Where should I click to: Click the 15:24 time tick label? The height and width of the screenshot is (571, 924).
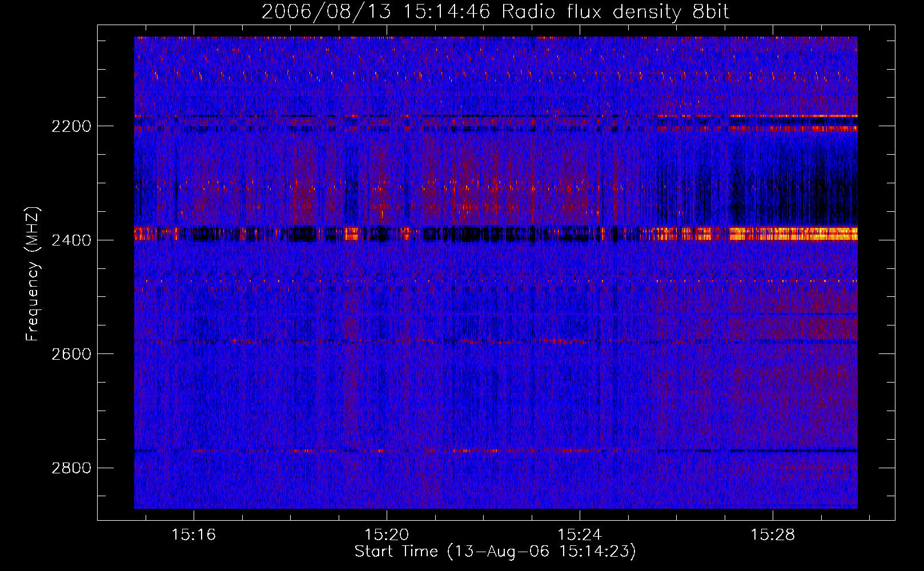coord(580,534)
